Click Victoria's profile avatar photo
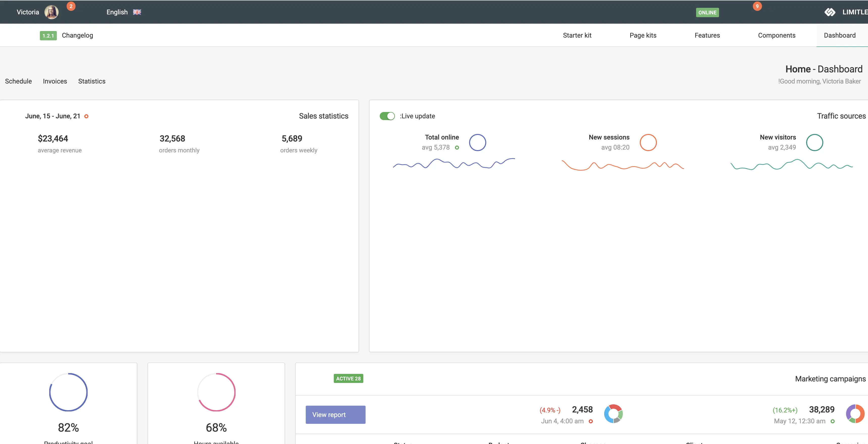Image resolution: width=868 pixels, height=444 pixels. point(51,12)
